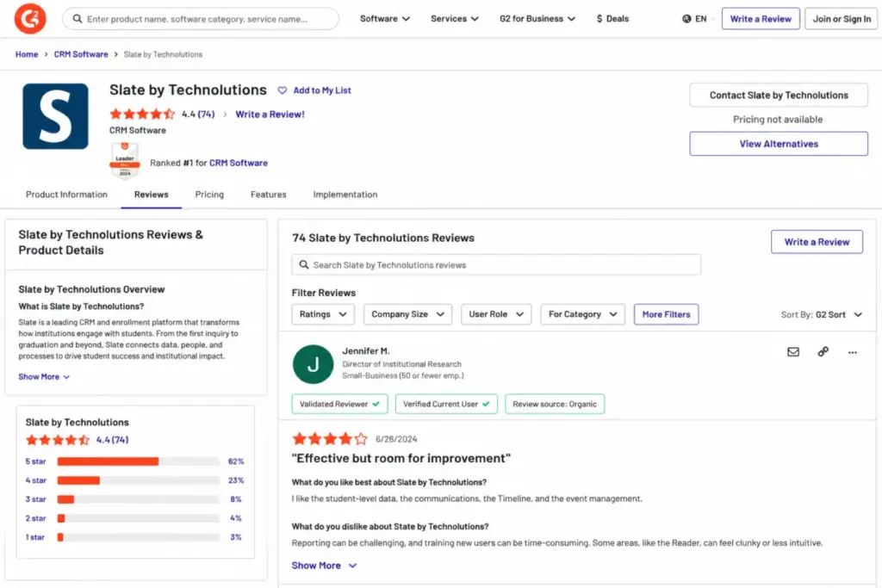
Task: Click CRM Software link in ranking line
Action: (239, 163)
